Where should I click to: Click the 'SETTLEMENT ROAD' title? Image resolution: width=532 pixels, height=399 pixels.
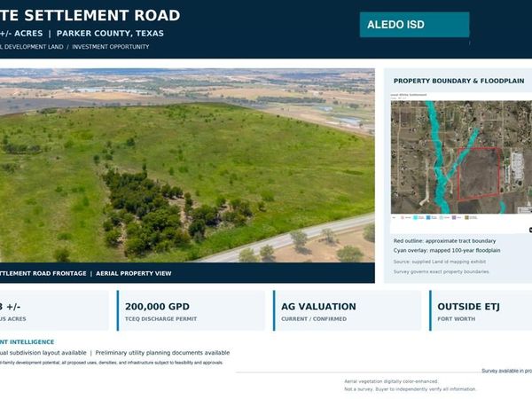click(x=102, y=16)
